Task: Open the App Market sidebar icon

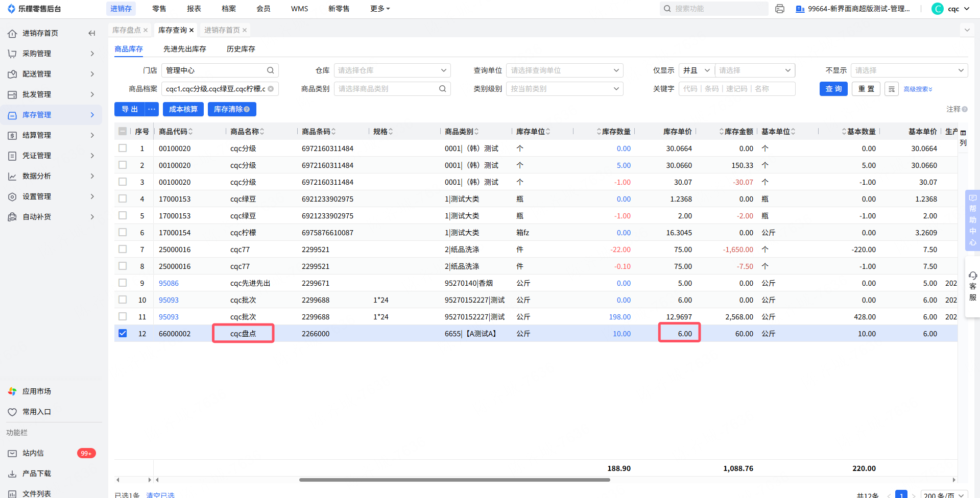Action: click(x=12, y=391)
